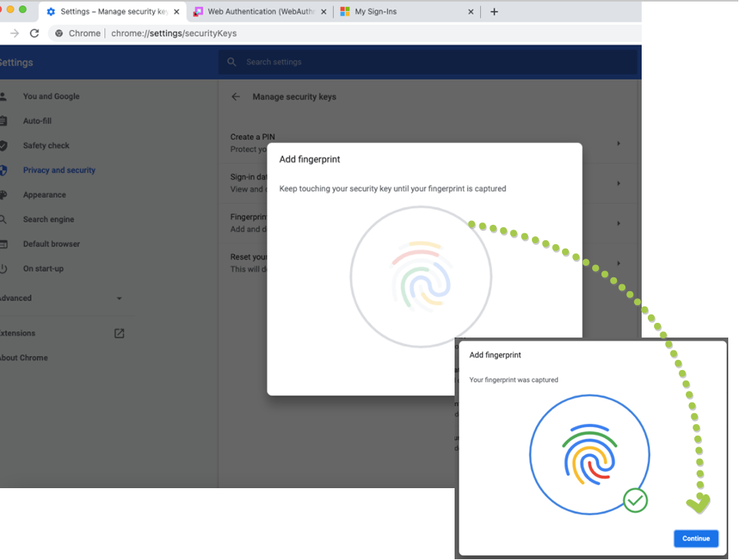The height and width of the screenshot is (560, 753).
Task: Click the Manage security keys heading
Action: (295, 97)
